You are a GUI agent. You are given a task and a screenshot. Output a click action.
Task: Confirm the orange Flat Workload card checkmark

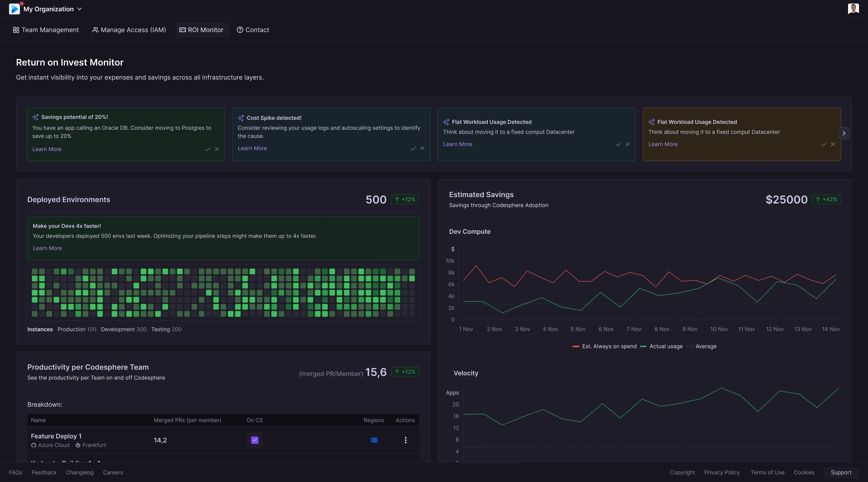click(824, 144)
